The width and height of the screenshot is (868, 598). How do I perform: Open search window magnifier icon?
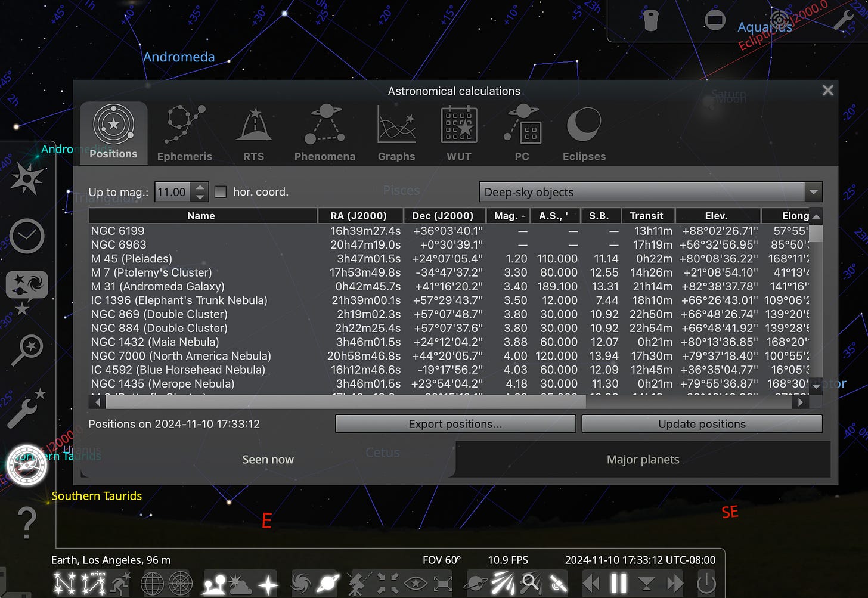click(27, 350)
